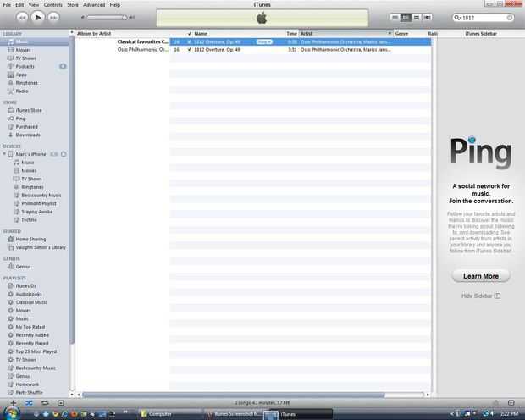Add a new playlist with plus button
The width and height of the screenshot is (525, 420).
coord(13,402)
